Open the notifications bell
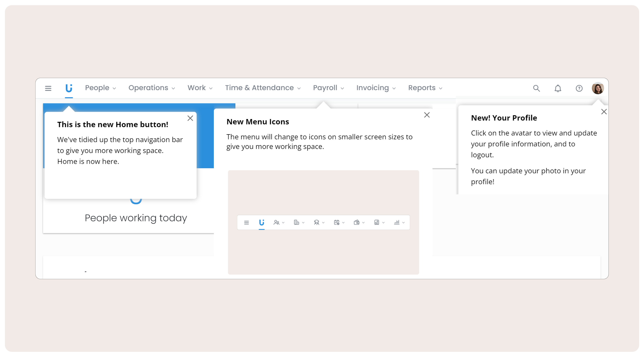The image size is (644, 357). [557, 88]
